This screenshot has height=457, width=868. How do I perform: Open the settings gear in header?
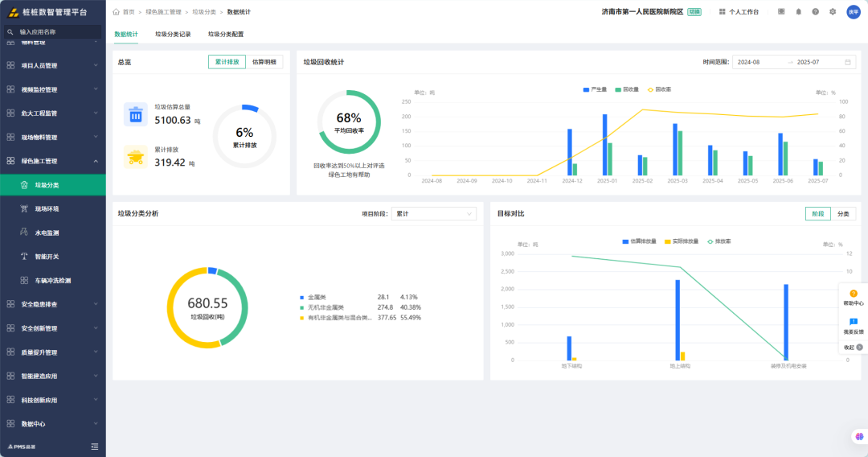click(833, 11)
